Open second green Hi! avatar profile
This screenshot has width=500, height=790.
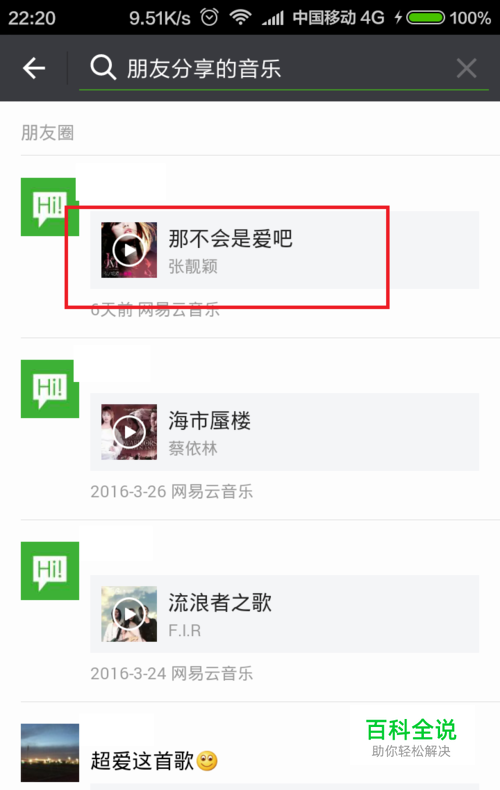pos(49,389)
